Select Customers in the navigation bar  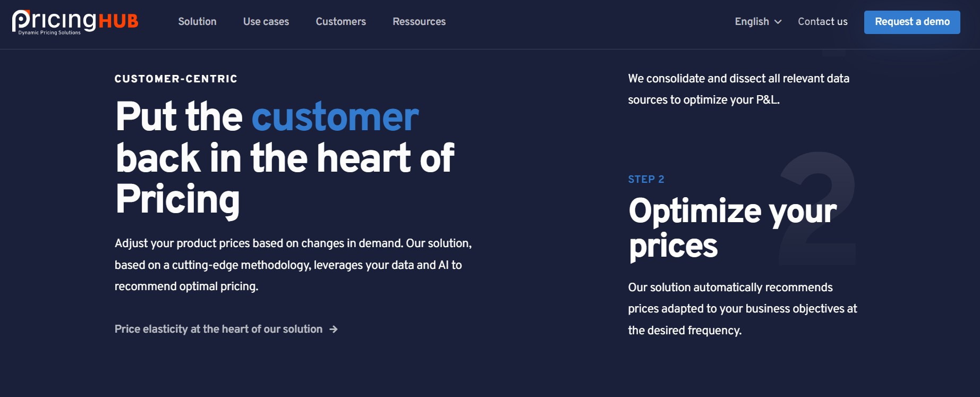click(x=340, y=22)
